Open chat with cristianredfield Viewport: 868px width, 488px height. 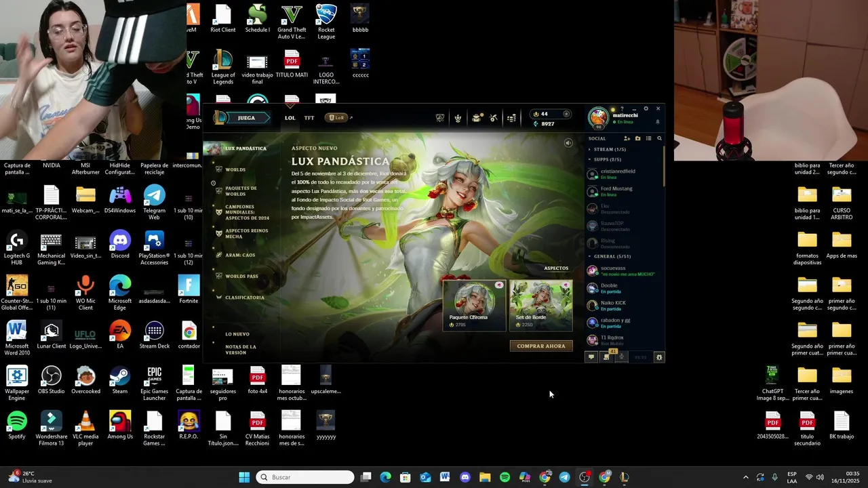[625, 174]
